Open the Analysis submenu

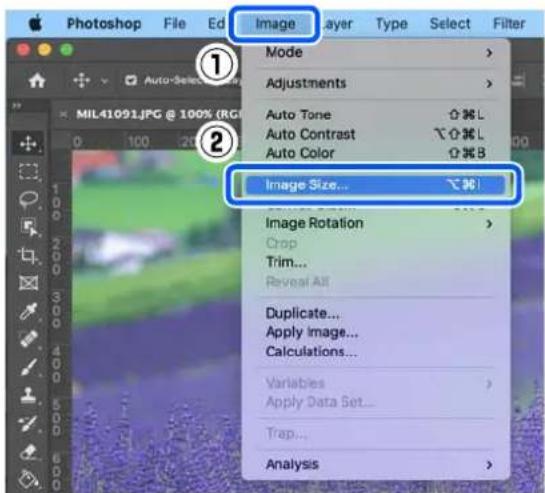[x=376, y=464]
